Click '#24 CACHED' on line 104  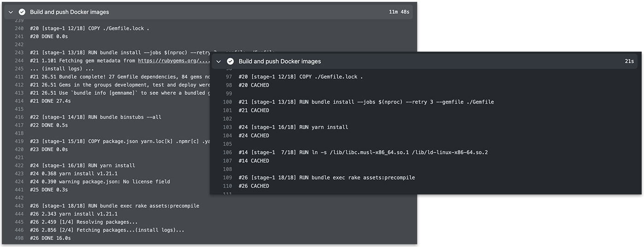pyautogui.click(x=254, y=135)
